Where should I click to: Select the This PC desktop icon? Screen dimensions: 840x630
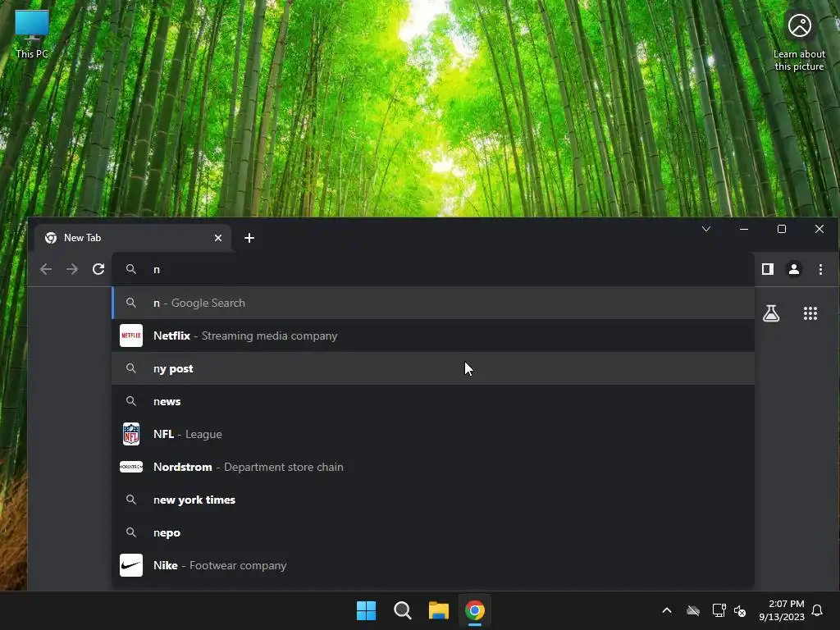32,34
